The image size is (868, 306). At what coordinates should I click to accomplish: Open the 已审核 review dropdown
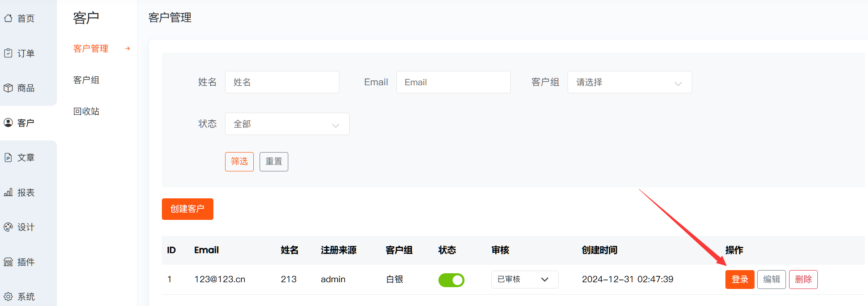(x=524, y=280)
